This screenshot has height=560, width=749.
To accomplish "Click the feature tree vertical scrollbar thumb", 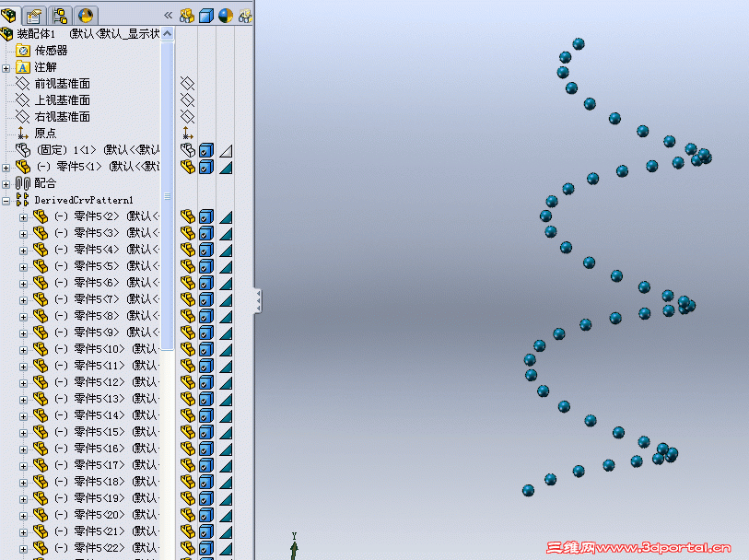I will pos(167,196).
